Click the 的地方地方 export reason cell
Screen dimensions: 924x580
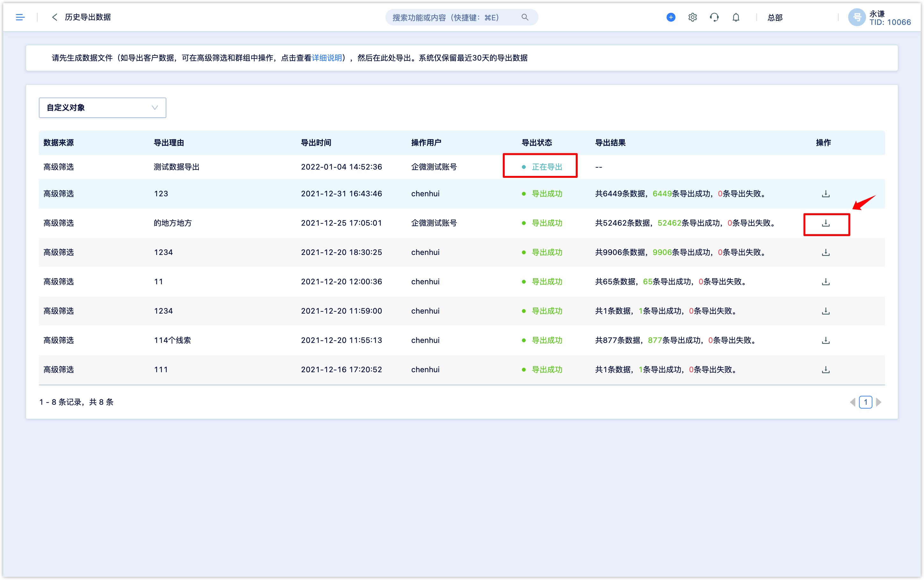(x=172, y=223)
